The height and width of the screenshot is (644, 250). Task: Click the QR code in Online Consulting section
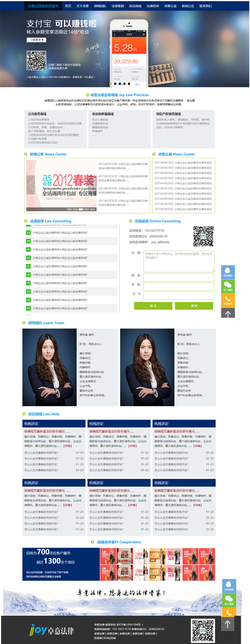coord(203,236)
